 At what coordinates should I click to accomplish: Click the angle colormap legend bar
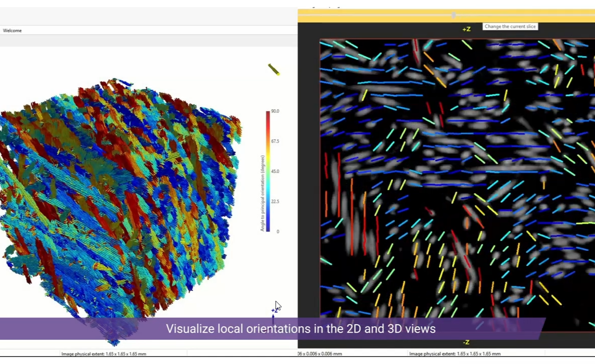point(268,171)
